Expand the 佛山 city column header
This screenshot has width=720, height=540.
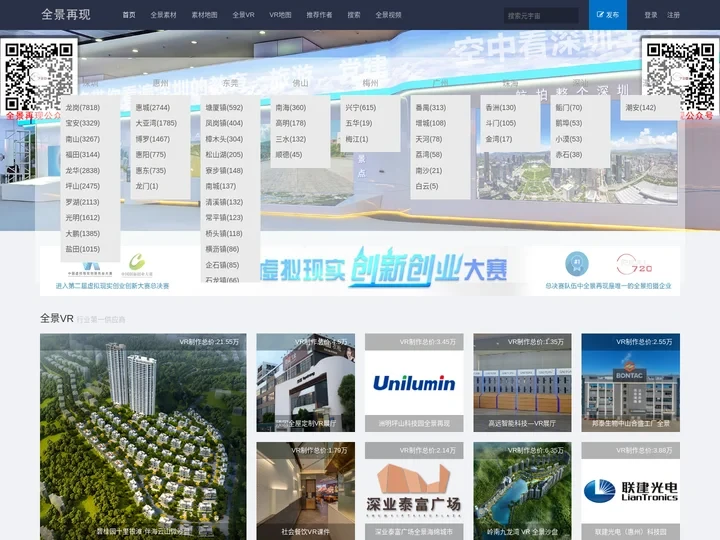coord(300,83)
